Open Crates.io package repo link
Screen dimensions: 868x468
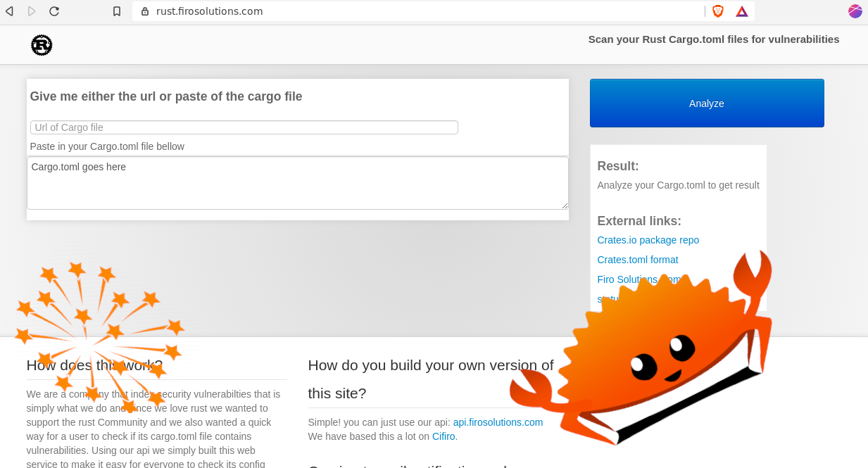[x=648, y=240]
